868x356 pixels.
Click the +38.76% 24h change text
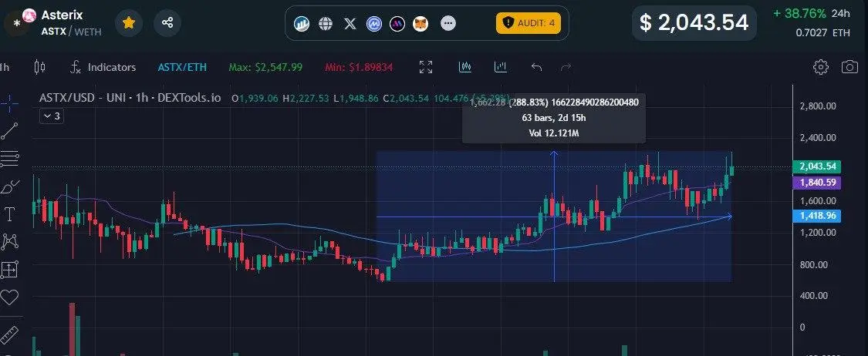point(812,13)
